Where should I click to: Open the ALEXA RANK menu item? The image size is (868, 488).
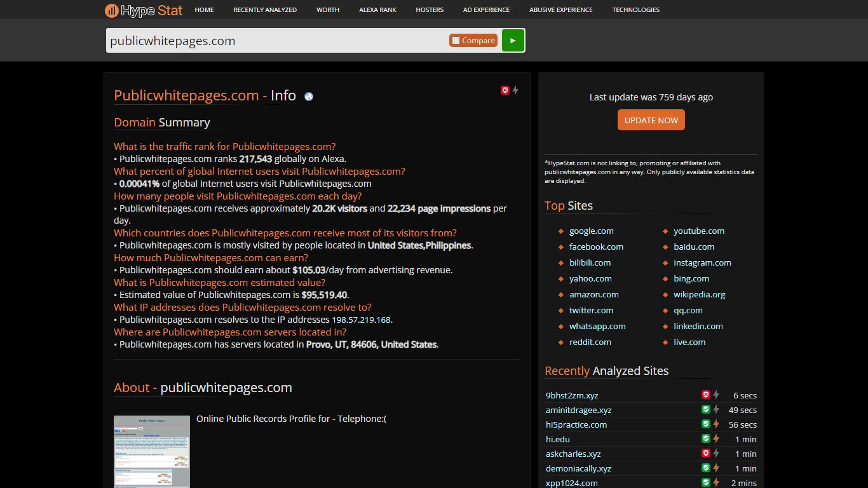point(377,10)
